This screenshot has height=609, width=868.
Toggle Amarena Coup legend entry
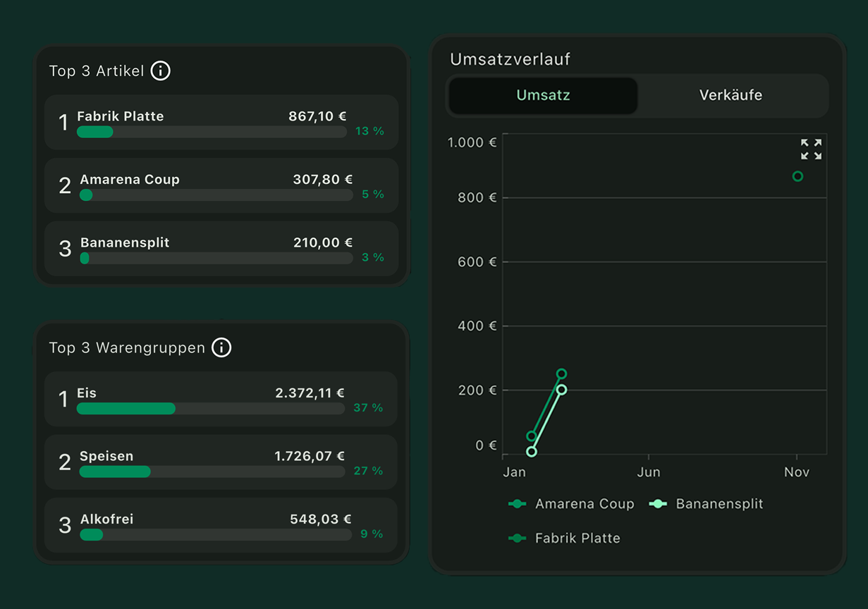pos(571,504)
